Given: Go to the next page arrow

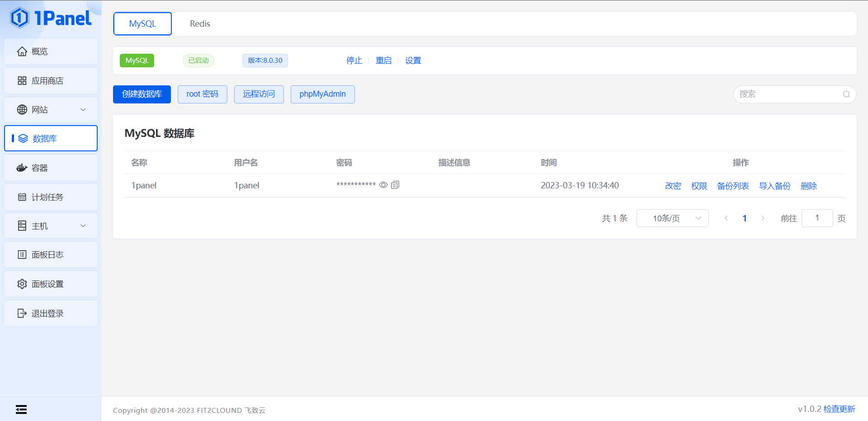Looking at the screenshot, I should [x=763, y=218].
